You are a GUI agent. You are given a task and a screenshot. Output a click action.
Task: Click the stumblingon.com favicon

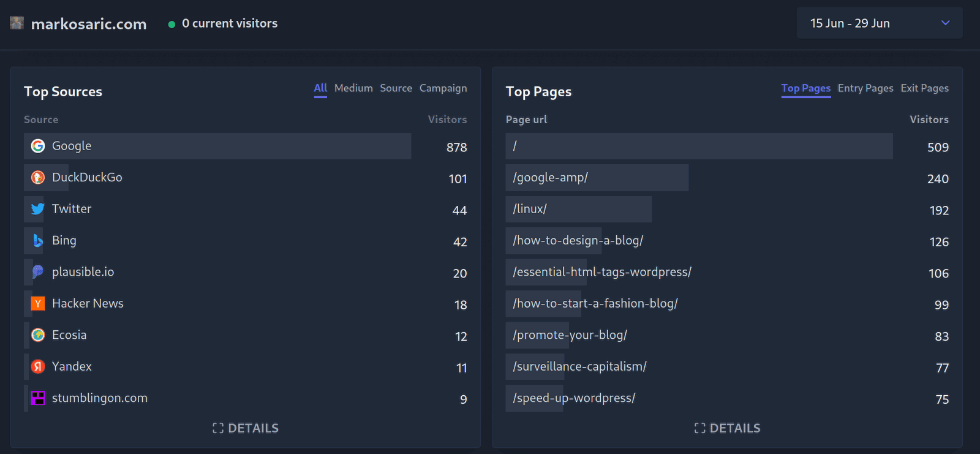pos(38,398)
